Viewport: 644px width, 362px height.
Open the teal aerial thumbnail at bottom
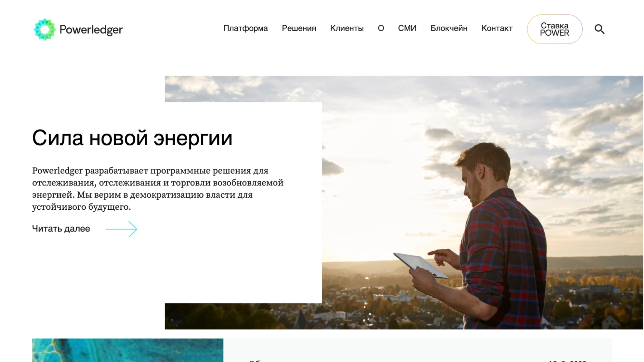click(128, 350)
